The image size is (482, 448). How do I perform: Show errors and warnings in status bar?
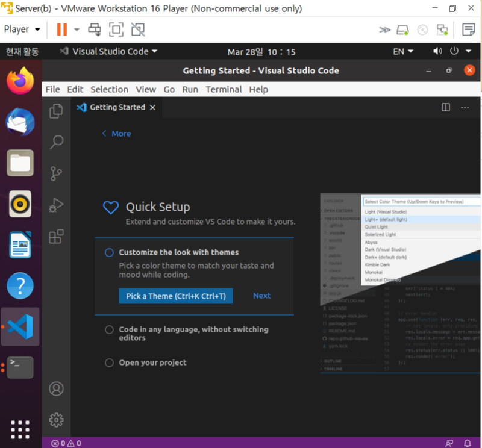click(66, 443)
